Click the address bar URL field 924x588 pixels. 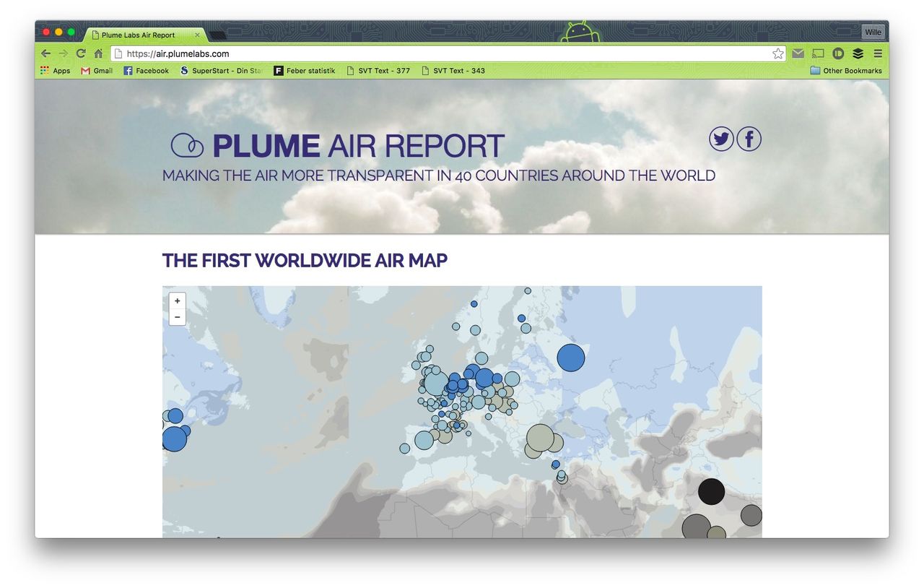coord(448,53)
